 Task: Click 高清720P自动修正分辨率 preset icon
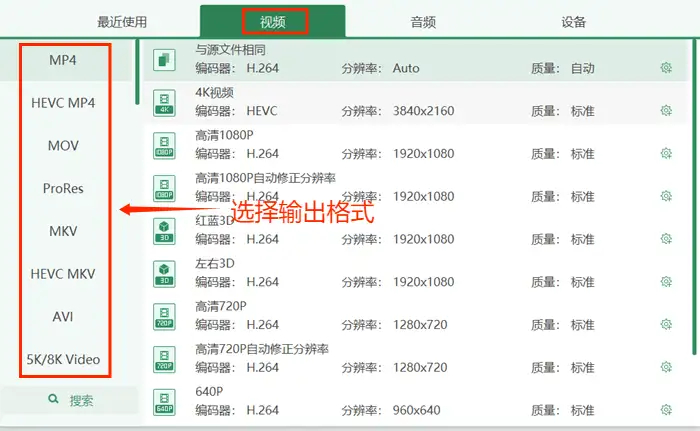coord(164,360)
